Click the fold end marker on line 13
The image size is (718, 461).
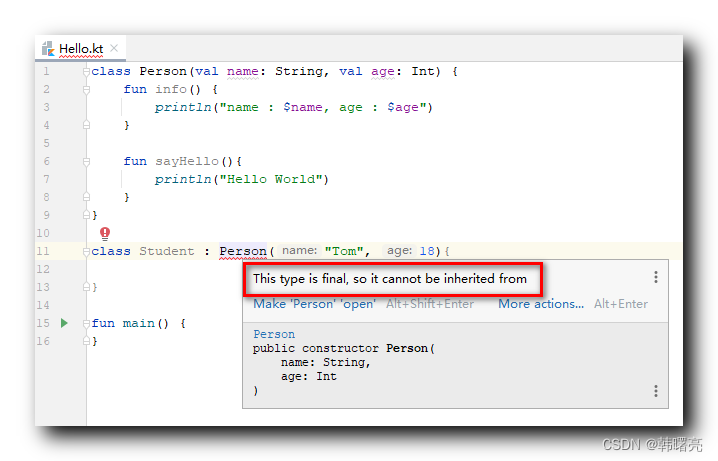(x=86, y=287)
